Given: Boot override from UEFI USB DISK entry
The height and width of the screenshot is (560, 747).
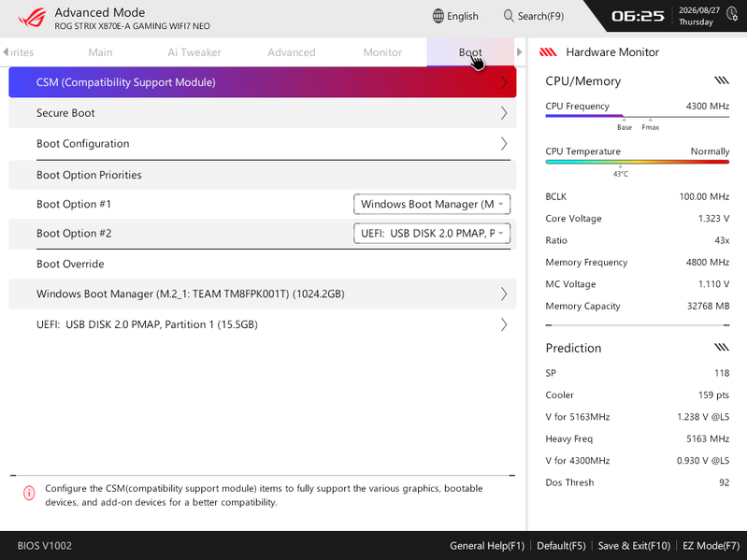Looking at the screenshot, I should 262,324.
